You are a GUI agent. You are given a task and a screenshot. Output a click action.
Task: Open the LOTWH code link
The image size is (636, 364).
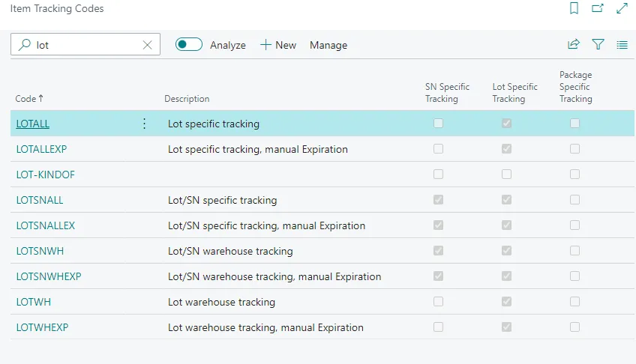click(x=34, y=302)
